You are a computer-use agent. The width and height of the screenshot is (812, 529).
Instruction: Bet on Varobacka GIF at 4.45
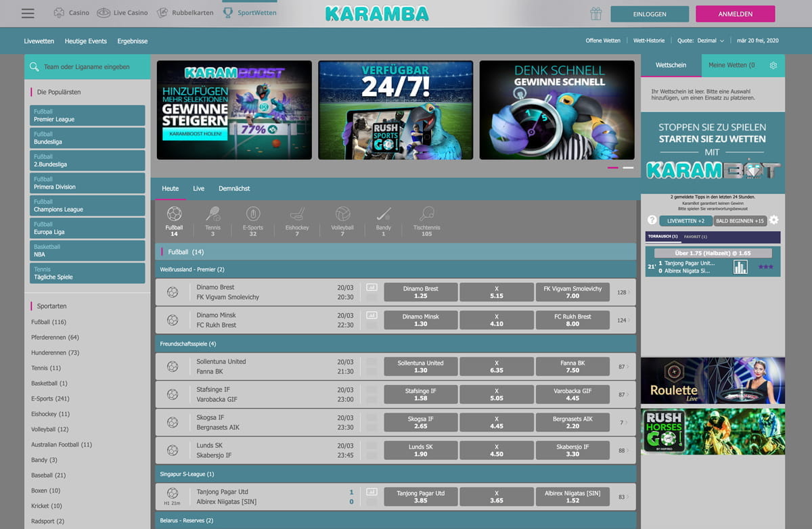tap(572, 394)
